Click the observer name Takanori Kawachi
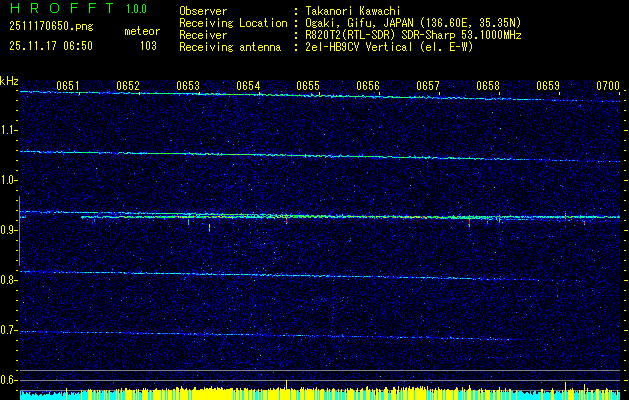629x400 pixels. coord(350,12)
